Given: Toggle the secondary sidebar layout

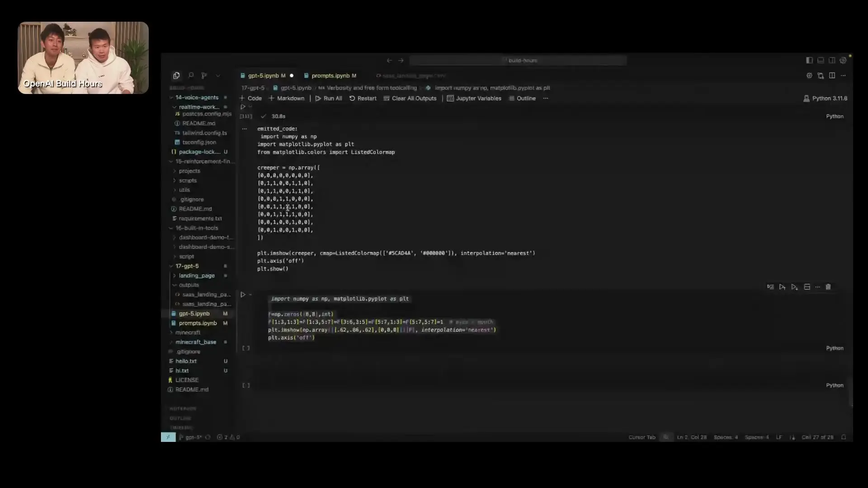Looking at the screenshot, I should tap(832, 60).
